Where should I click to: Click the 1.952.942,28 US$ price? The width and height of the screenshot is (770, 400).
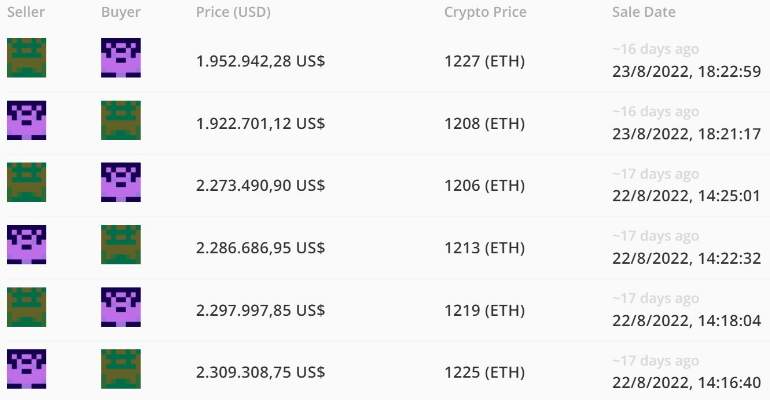coord(260,61)
